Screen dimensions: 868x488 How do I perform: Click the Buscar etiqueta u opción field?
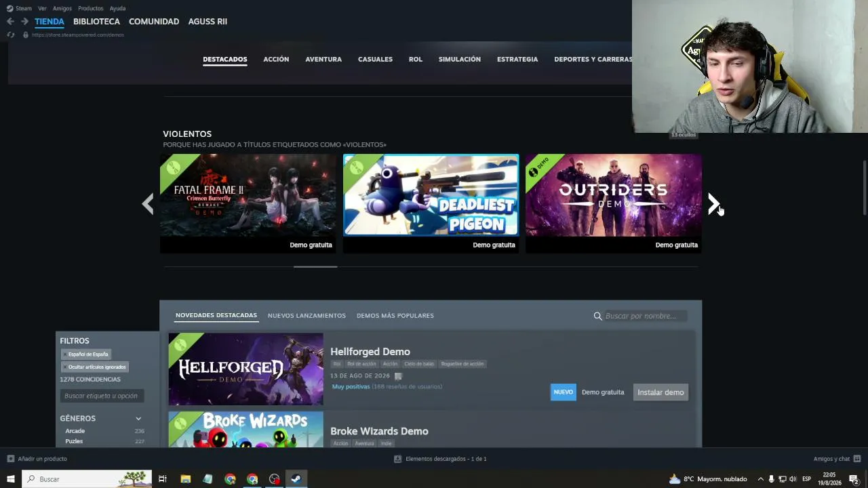point(102,396)
